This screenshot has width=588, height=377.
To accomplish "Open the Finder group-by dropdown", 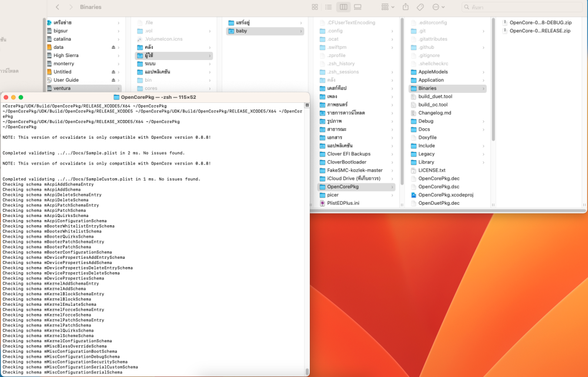I will tap(387, 6).
